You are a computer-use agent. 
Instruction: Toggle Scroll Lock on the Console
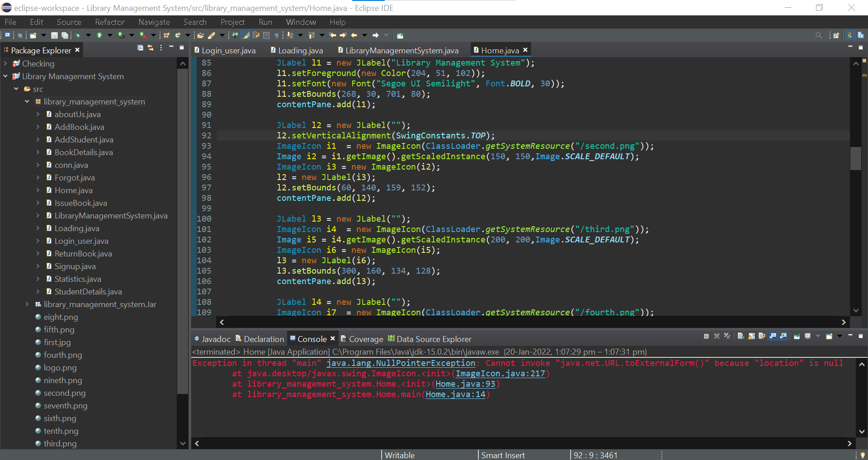750,336
